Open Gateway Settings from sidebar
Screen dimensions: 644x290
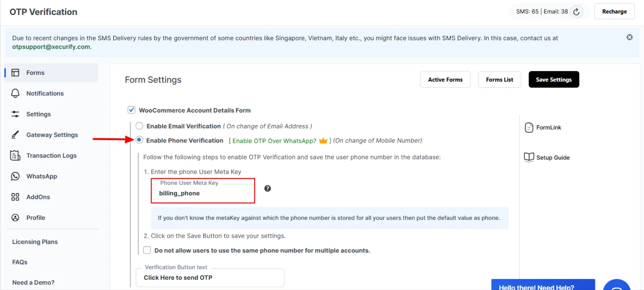[x=52, y=134]
